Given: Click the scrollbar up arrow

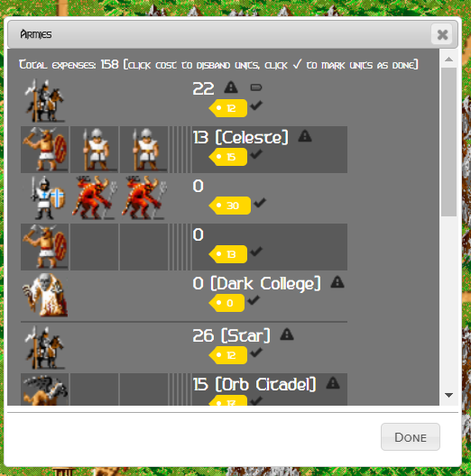Looking at the screenshot, I should click(448, 59).
